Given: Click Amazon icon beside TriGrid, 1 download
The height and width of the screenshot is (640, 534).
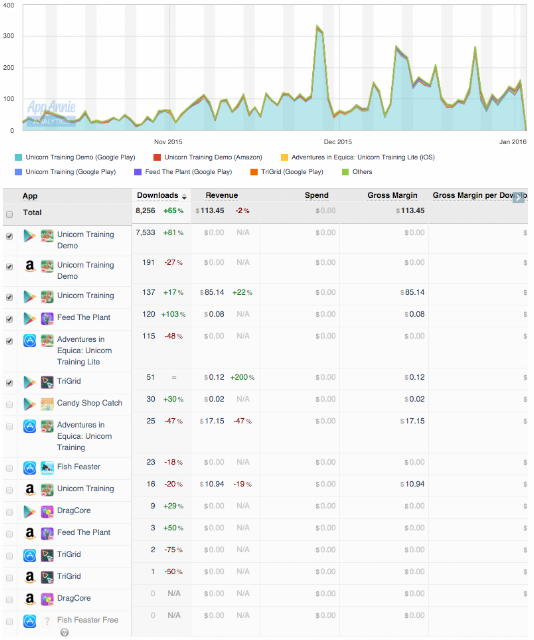Looking at the screenshot, I should pyautogui.click(x=29, y=577).
